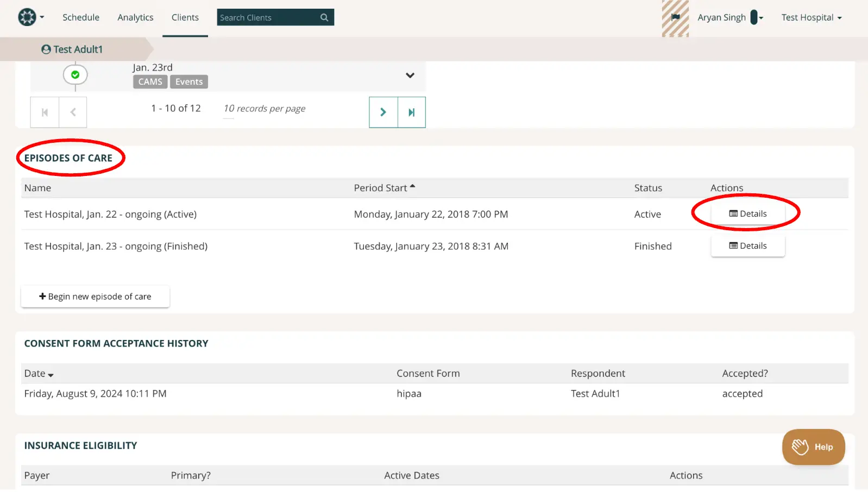
Task: Go to next page of records
Action: [383, 112]
